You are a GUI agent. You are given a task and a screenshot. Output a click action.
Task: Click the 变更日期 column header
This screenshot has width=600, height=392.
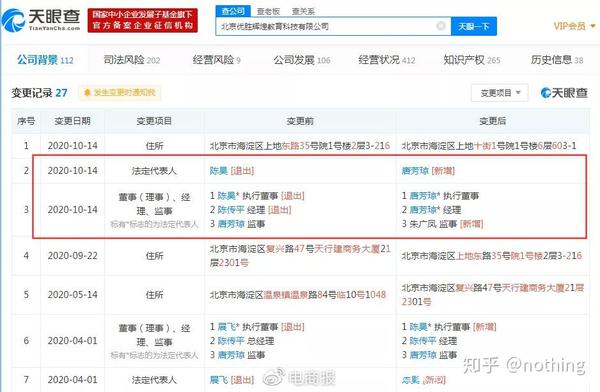72,121
